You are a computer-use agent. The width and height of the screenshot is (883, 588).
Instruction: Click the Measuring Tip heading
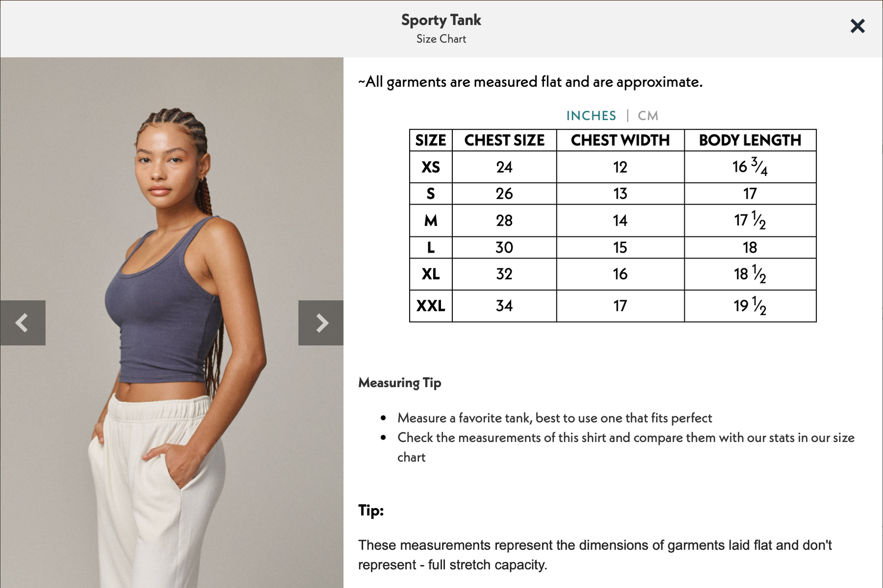(x=400, y=383)
